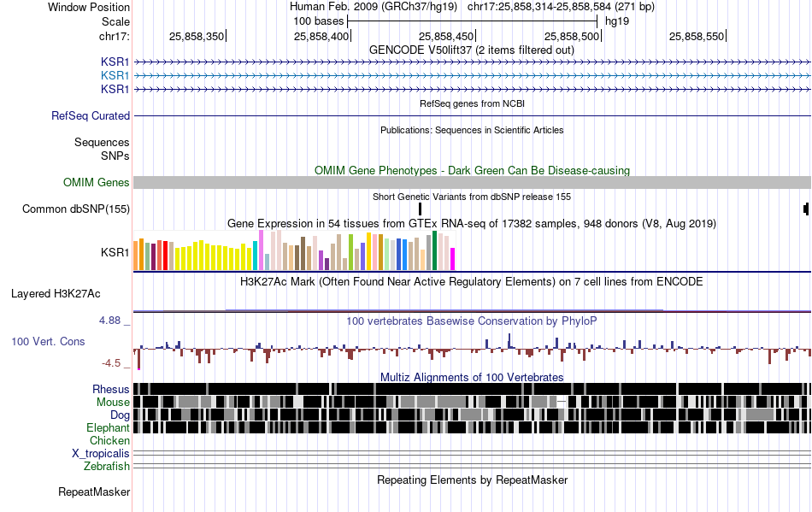Click the Layered H3K27Ac label
This screenshot has height=512, width=812.
(56, 293)
